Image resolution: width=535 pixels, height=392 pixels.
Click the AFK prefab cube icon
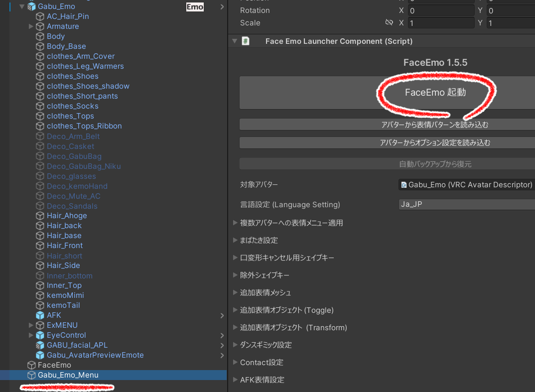tap(40, 315)
